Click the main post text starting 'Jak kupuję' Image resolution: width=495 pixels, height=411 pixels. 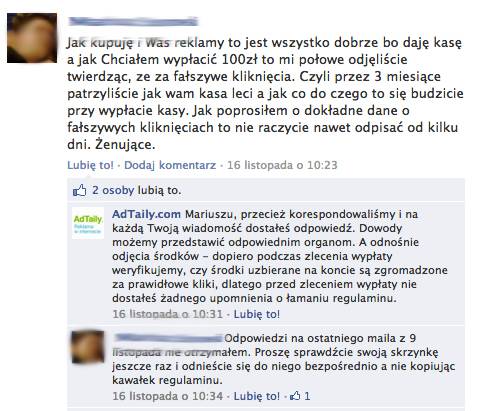tap(265, 94)
